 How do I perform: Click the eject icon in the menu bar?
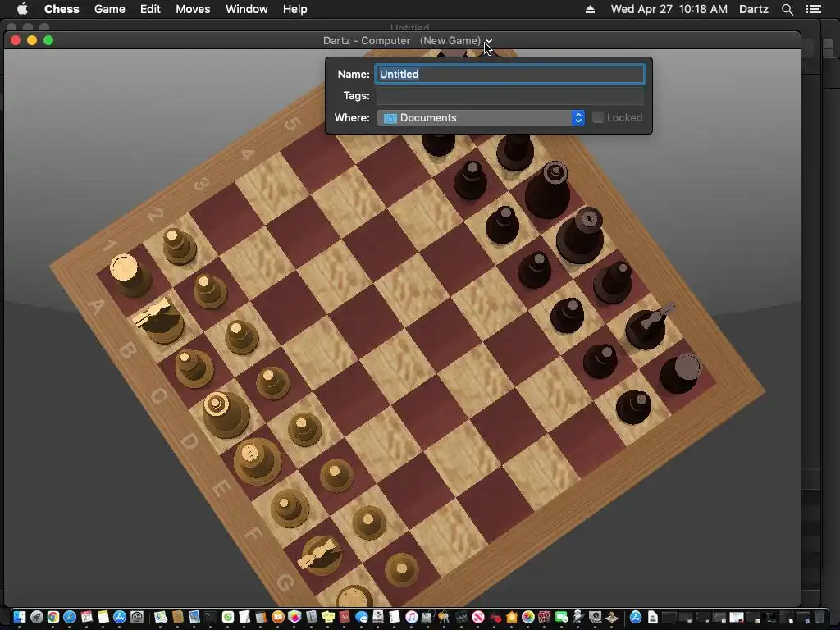point(590,9)
